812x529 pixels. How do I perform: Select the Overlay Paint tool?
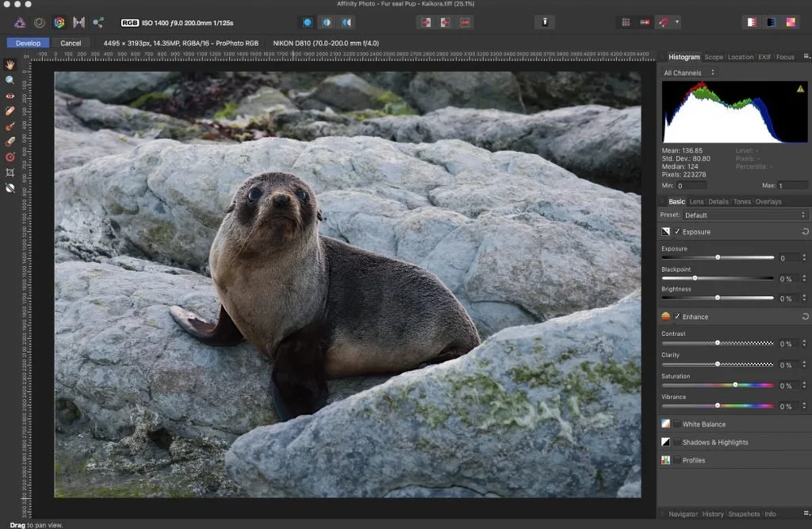point(10,126)
